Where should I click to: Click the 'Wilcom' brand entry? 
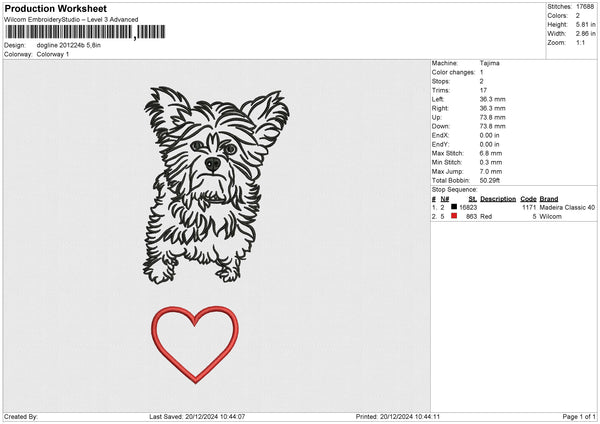click(551, 217)
